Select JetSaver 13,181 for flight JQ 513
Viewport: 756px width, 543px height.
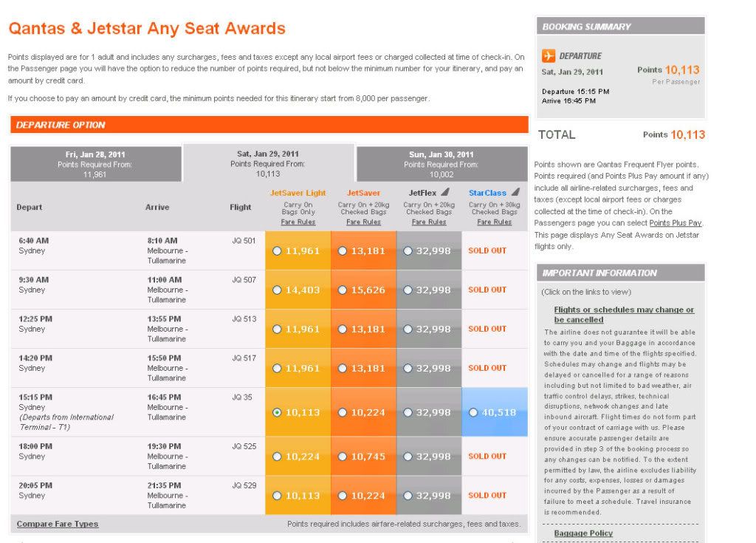pyautogui.click(x=343, y=329)
